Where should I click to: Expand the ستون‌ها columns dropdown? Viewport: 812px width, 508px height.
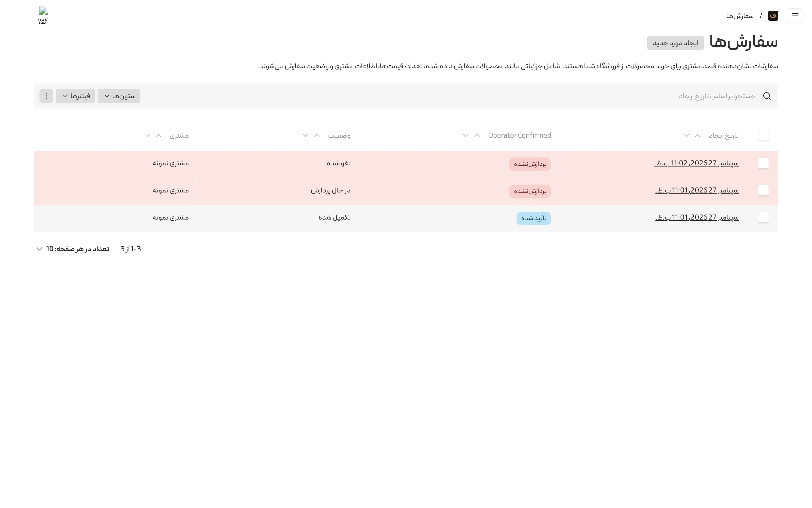tap(119, 96)
